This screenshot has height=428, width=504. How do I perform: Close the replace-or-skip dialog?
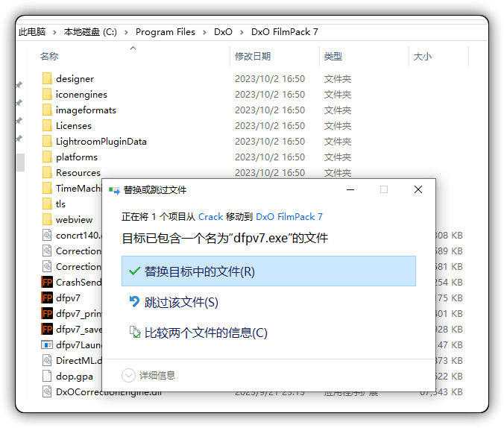pyautogui.click(x=418, y=189)
